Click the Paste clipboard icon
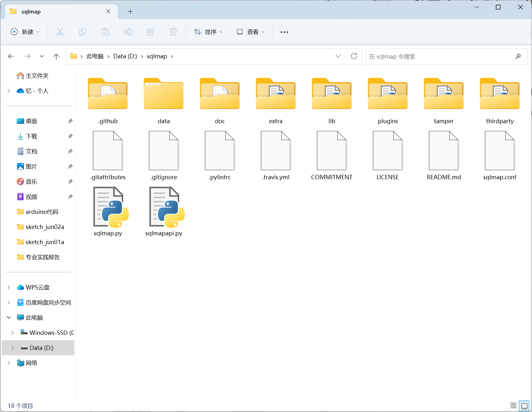 [x=105, y=32]
